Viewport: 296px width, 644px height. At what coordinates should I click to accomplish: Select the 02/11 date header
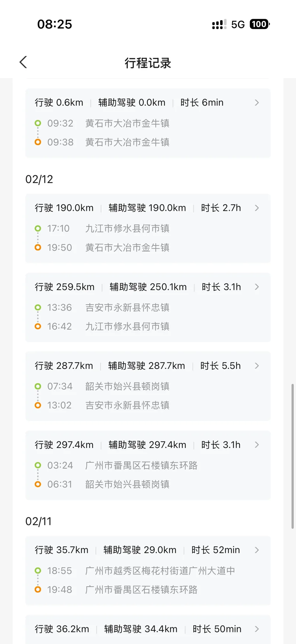(39, 521)
